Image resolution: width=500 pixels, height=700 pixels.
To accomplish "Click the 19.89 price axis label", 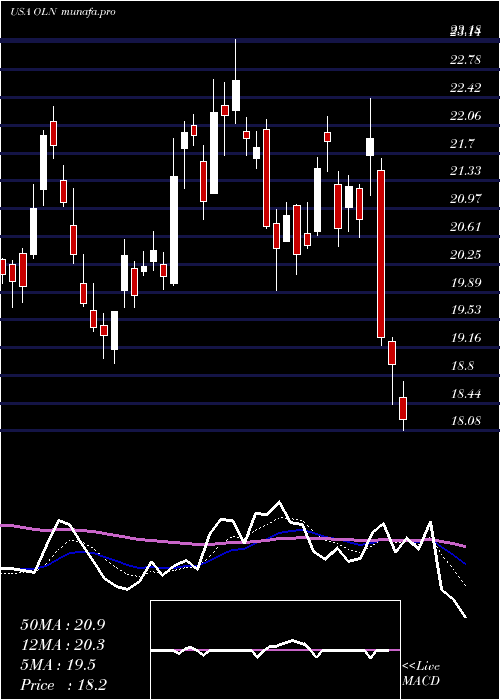I will pyautogui.click(x=466, y=283).
